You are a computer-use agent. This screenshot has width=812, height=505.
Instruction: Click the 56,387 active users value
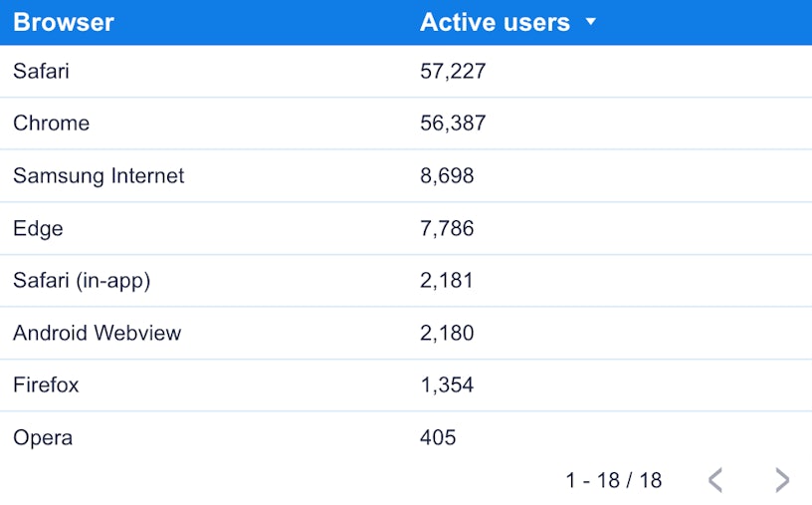coord(453,124)
